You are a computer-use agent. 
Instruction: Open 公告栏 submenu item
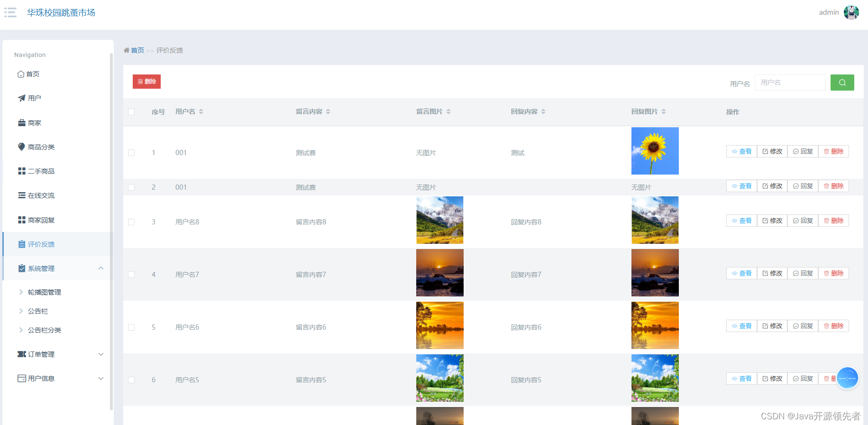click(38, 311)
